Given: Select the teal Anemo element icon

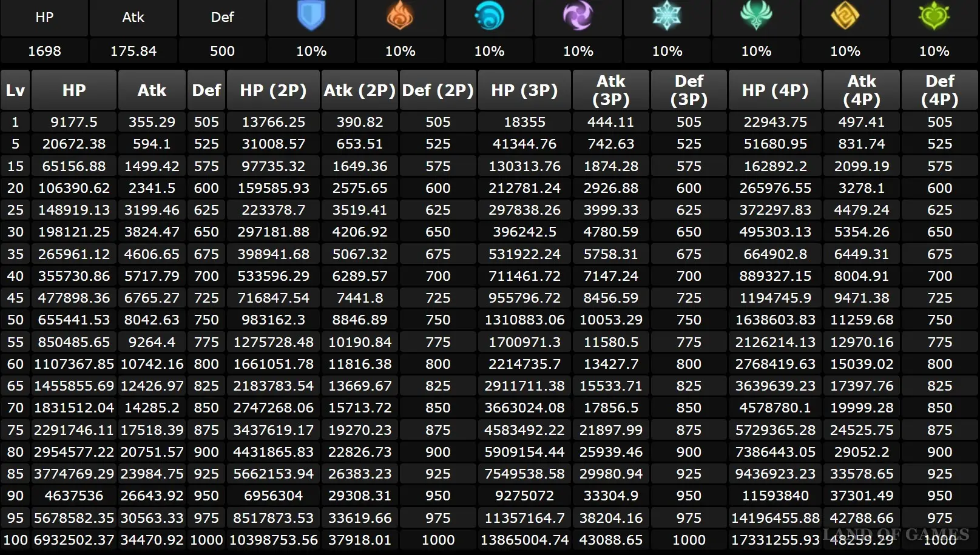Looking at the screenshot, I should [756, 16].
